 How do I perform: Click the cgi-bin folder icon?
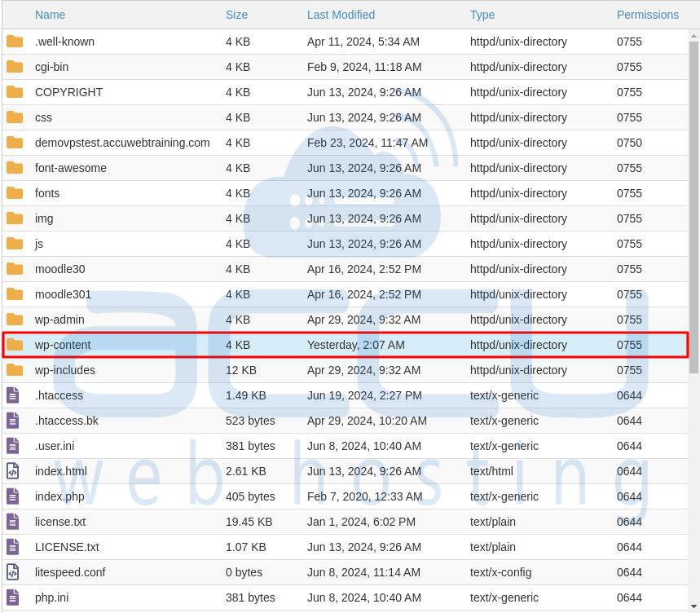point(15,67)
